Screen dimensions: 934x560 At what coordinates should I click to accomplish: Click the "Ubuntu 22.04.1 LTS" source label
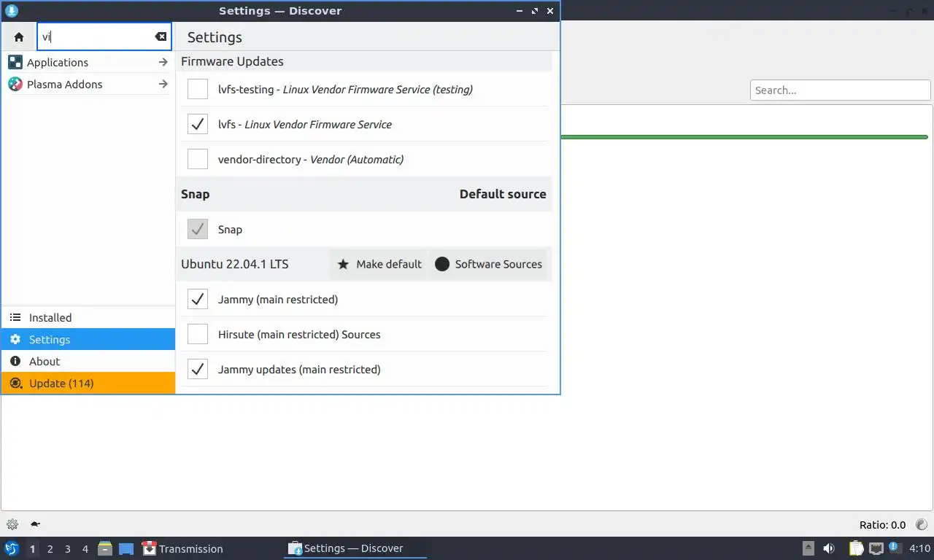(x=234, y=264)
